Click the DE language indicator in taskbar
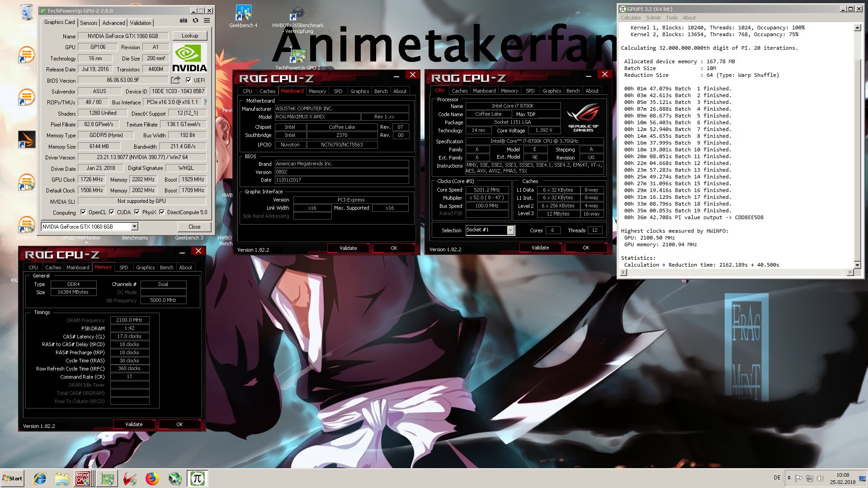Screen dimensions: 868x488 [777, 478]
